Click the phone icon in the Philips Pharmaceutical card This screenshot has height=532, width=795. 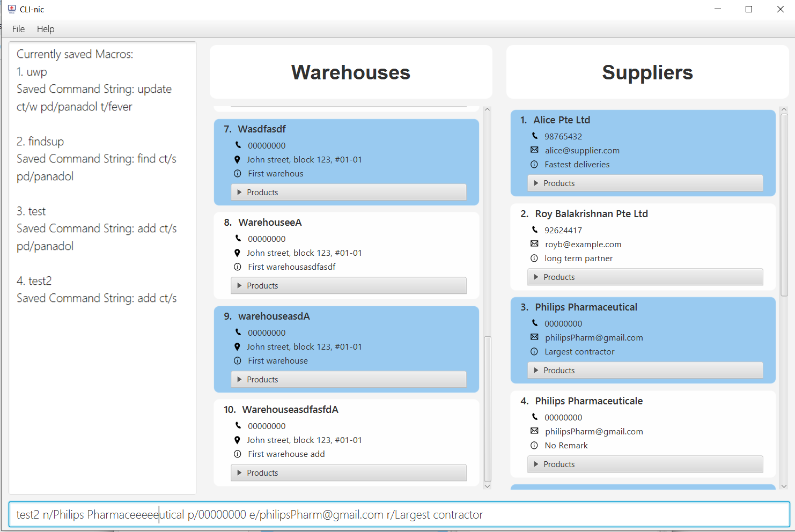535,323
